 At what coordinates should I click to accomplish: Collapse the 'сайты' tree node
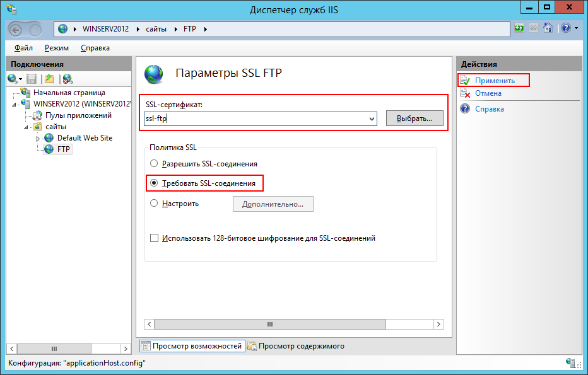click(x=26, y=127)
